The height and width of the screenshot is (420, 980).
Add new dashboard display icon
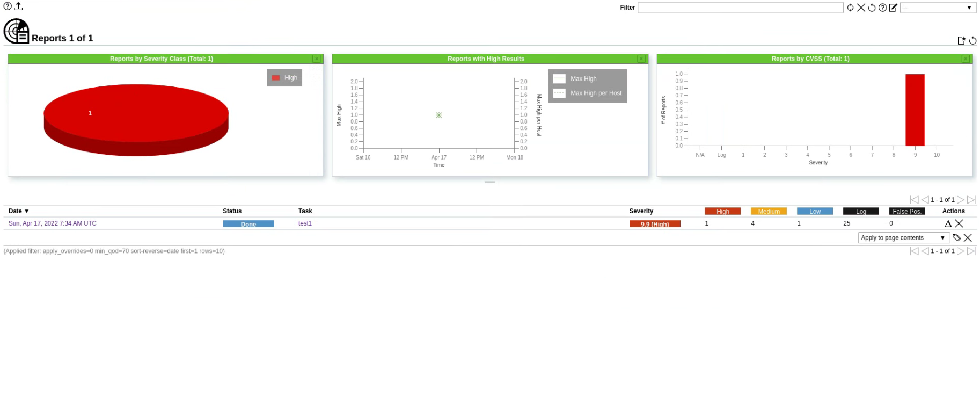coord(961,40)
